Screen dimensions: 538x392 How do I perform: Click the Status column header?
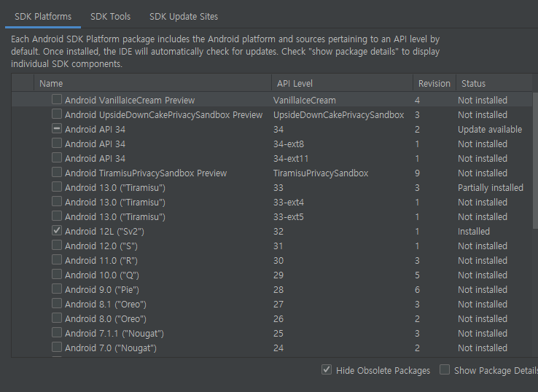(x=494, y=83)
